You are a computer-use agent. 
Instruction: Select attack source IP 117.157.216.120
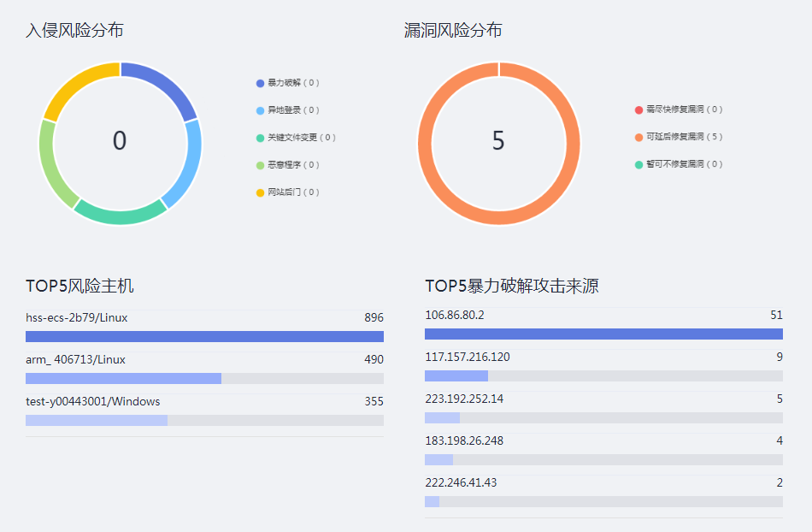click(468, 357)
